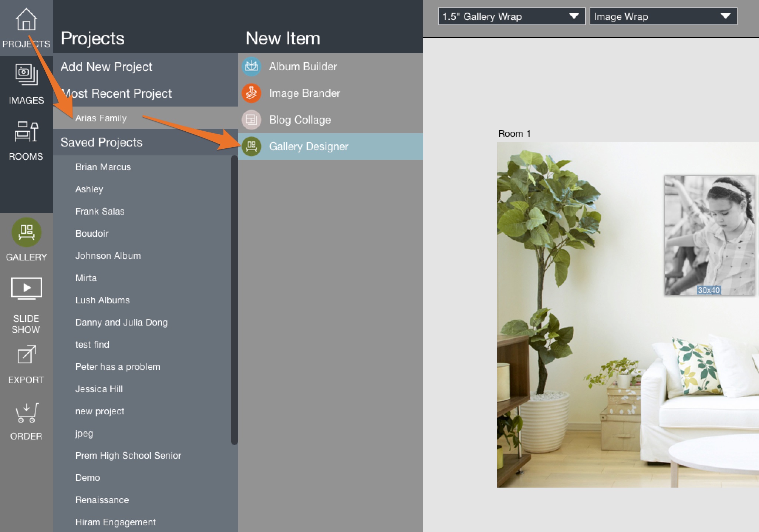
Task: Click the Album Builder icon
Action: tap(252, 67)
